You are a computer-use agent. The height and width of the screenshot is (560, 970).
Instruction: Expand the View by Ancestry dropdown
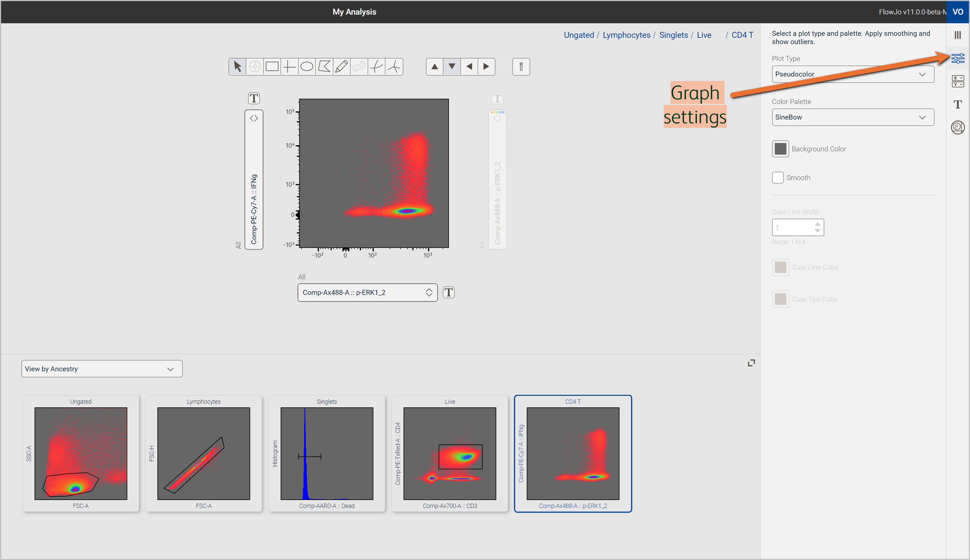pyautogui.click(x=102, y=369)
